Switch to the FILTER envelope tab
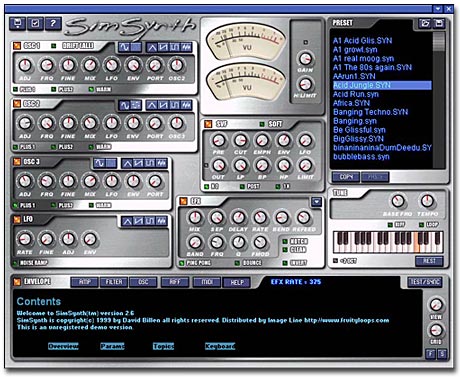The width and height of the screenshot is (460, 377). coord(114,282)
